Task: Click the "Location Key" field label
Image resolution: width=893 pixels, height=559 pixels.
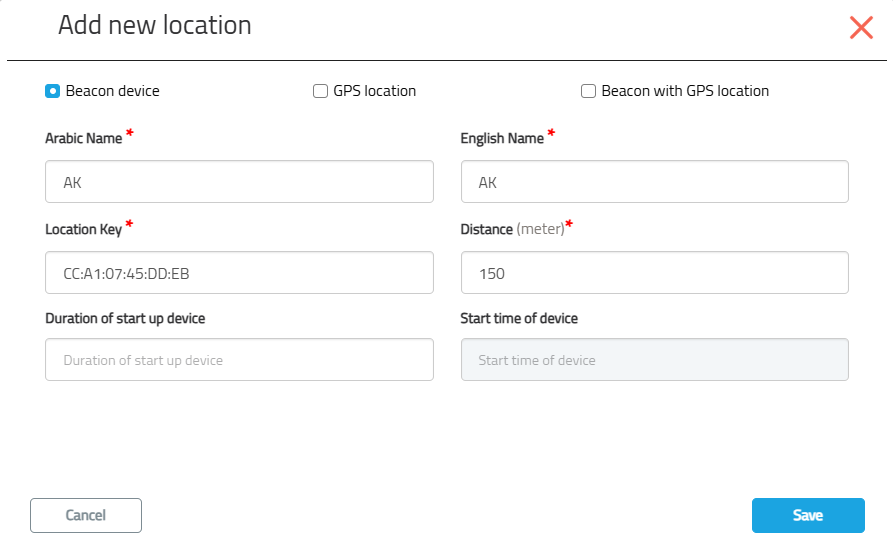Action: pos(84,229)
